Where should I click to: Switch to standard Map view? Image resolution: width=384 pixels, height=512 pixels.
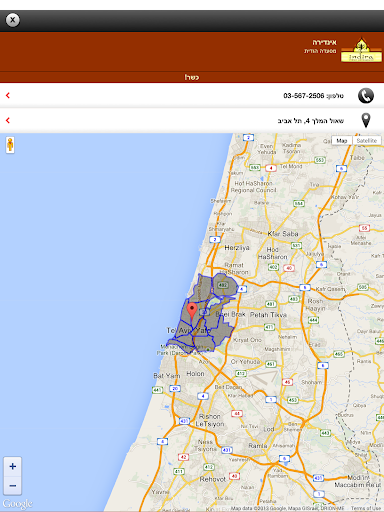342,141
